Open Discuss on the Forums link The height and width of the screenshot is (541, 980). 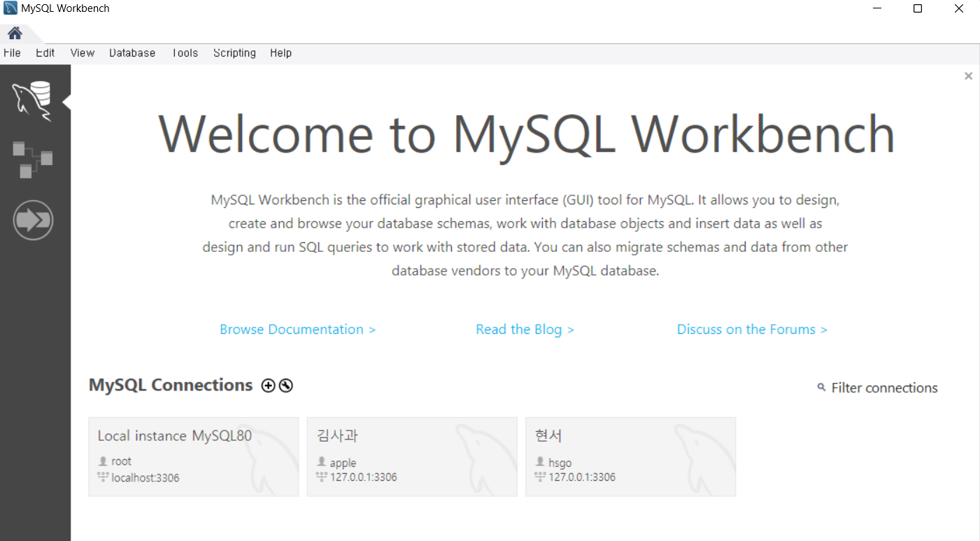pyautogui.click(x=752, y=330)
